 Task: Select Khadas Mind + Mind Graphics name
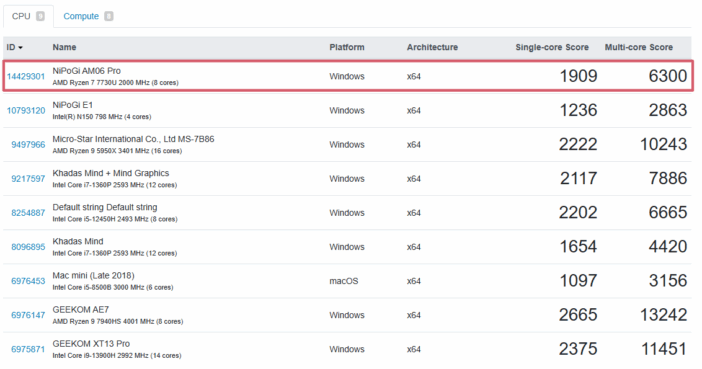pyautogui.click(x=111, y=173)
